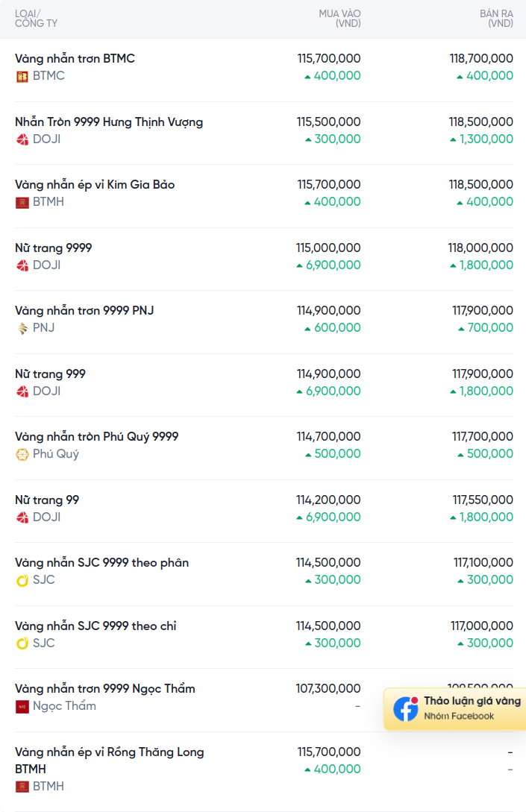Click LOẠI/CÔNG TY column header
526x812 pixels.
(x=37, y=19)
